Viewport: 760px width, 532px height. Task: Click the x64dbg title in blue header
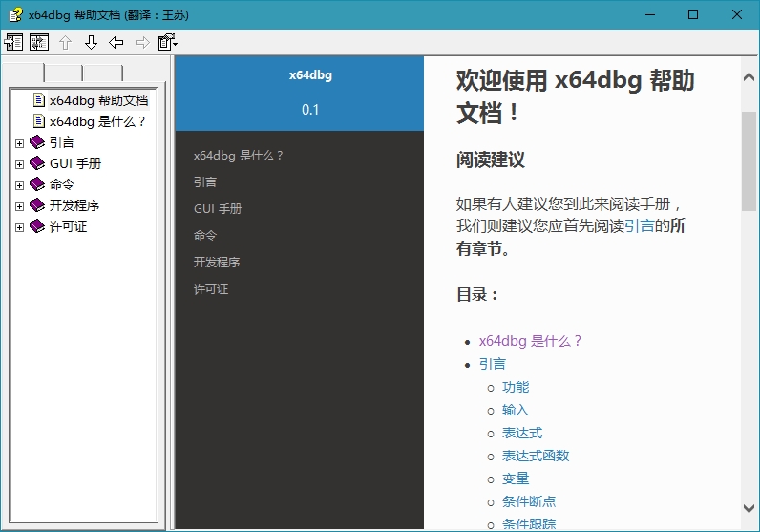click(x=310, y=75)
